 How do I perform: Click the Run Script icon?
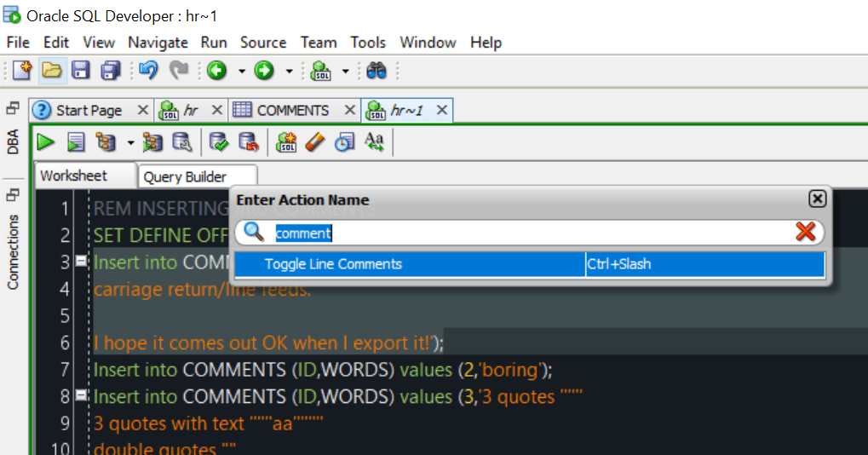(x=76, y=142)
